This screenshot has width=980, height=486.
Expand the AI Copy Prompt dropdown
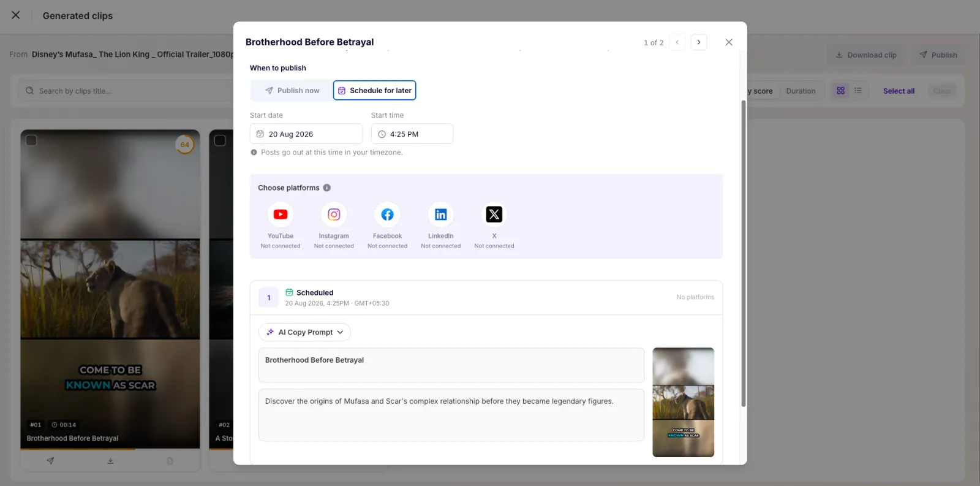(x=305, y=332)
